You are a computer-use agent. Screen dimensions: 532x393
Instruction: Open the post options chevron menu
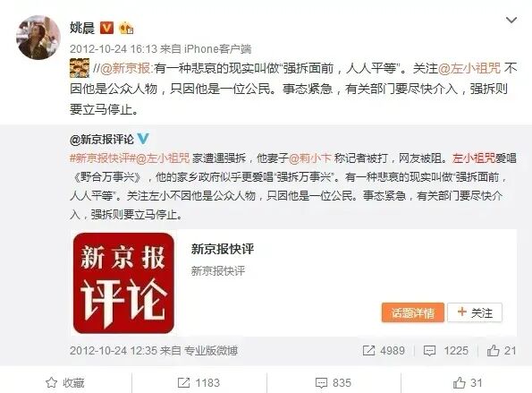click(511, 20)
